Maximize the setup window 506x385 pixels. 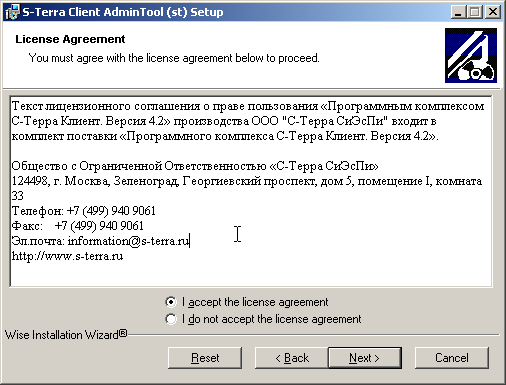pyautogui.click(x=475, y=12)
